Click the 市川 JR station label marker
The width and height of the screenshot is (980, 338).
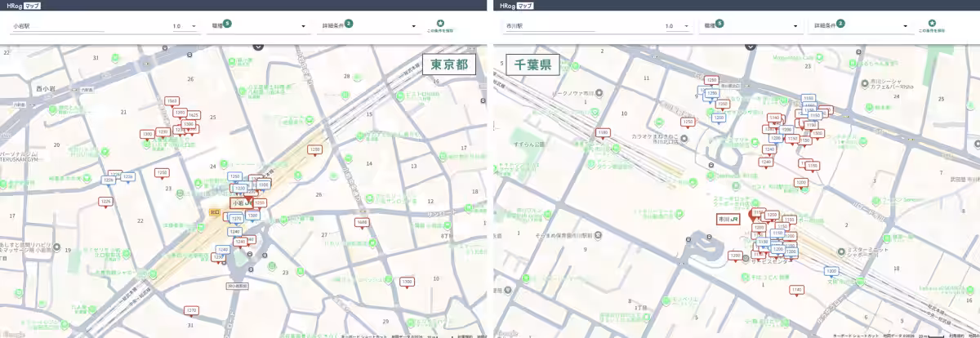point(728,219)
